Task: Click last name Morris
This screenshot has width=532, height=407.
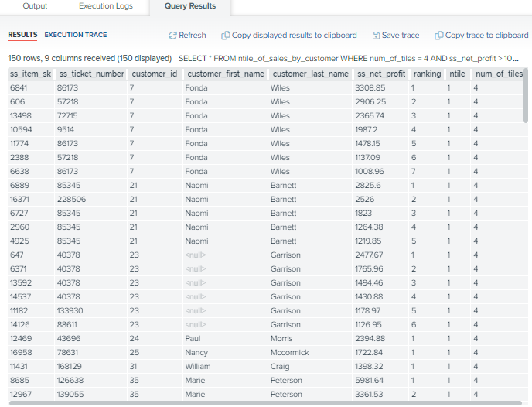Action: pos(281,338)
